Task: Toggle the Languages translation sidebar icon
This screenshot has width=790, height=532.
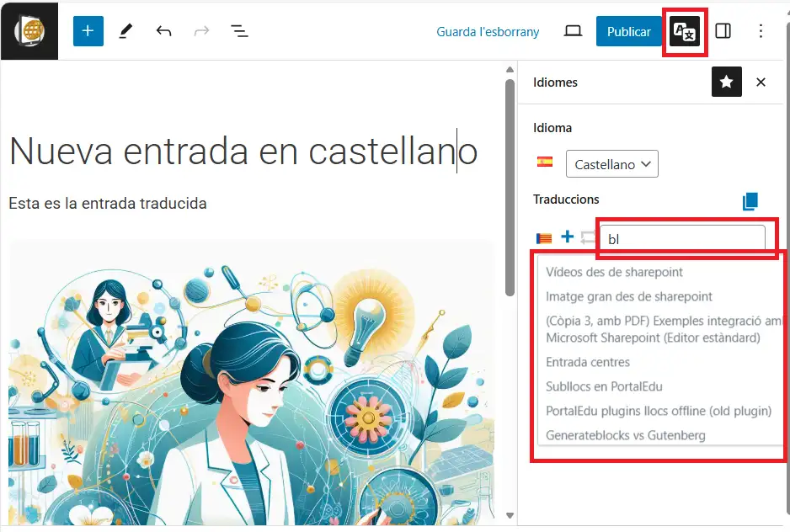Action: [684, 32]
